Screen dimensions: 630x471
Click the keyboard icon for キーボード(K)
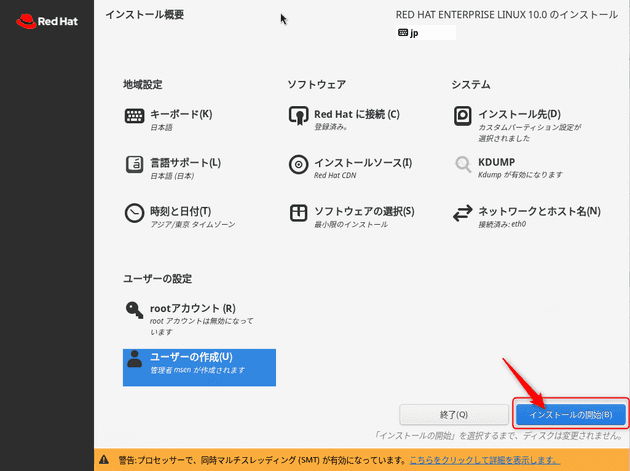(x=134, y=116)
